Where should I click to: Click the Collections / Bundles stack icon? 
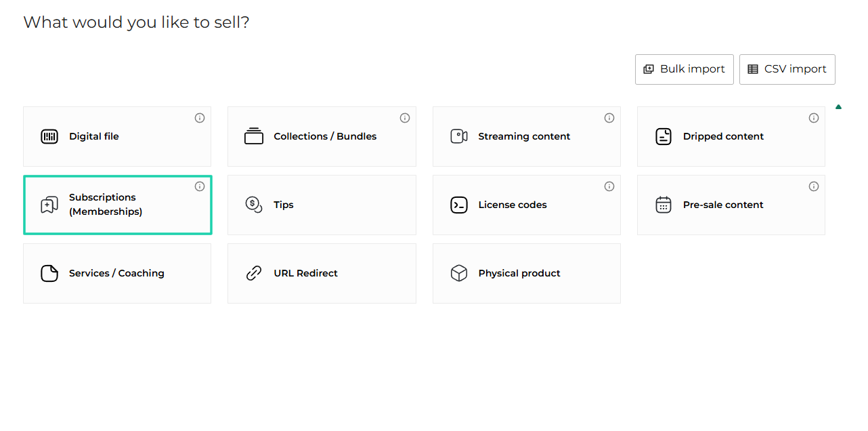coord(254,136)
